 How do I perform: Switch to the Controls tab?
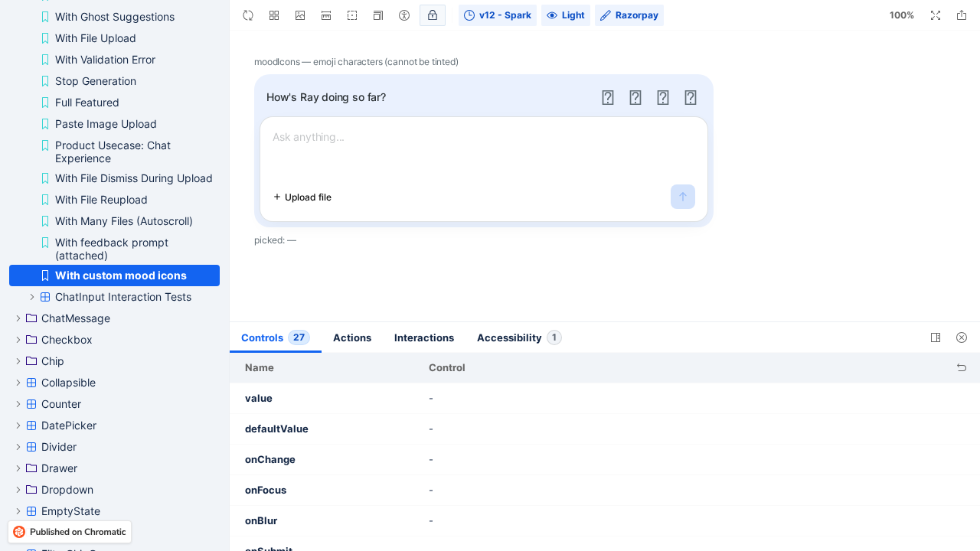(276, 337)
